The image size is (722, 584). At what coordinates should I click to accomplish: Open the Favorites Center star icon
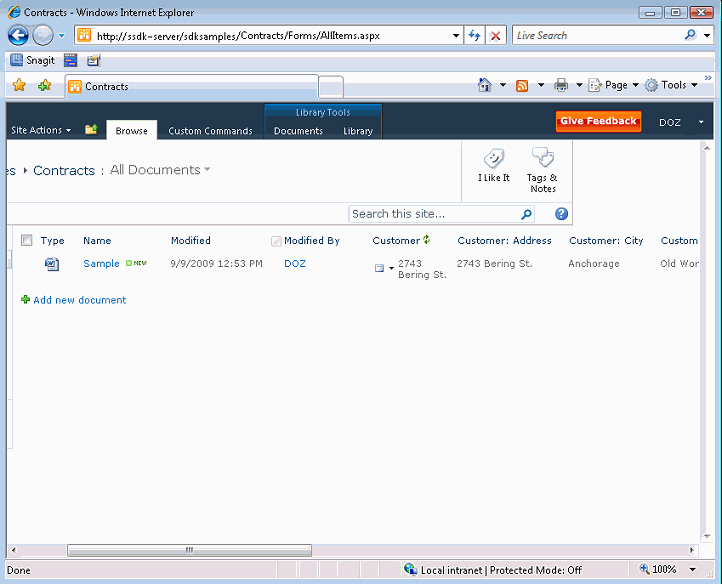(x=19, y=85)
